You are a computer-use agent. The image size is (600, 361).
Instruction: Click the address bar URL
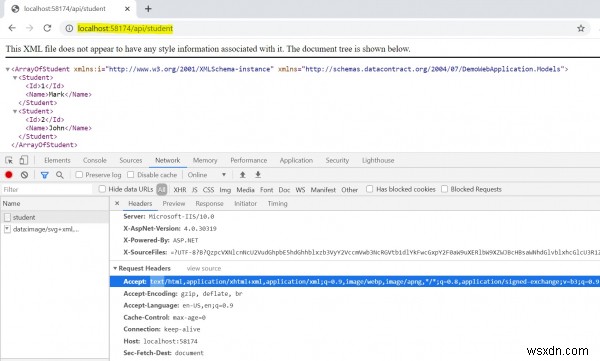click(125, 28)
